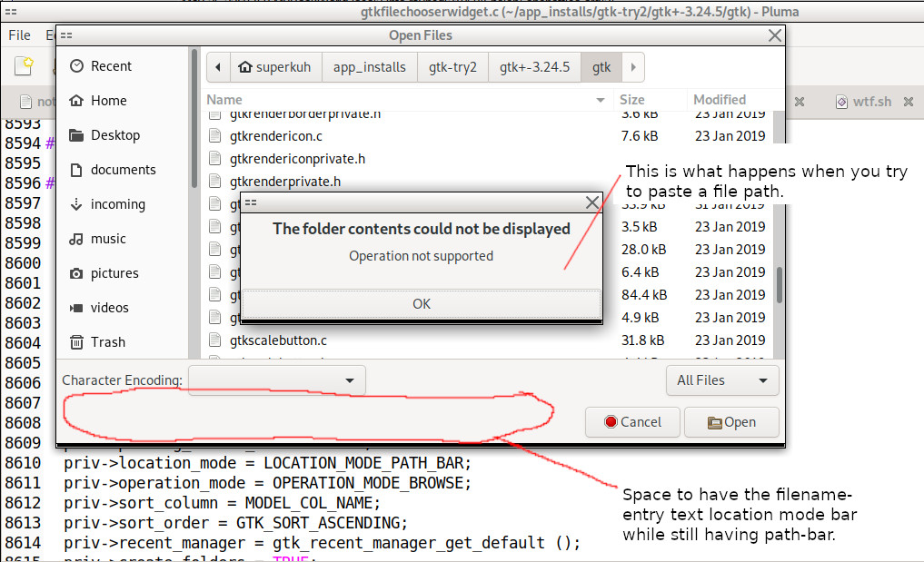This screenshot has width=924, height=562.
Task: Click line 8610 location_mode code in Pluma
Action: click(267, 463)
